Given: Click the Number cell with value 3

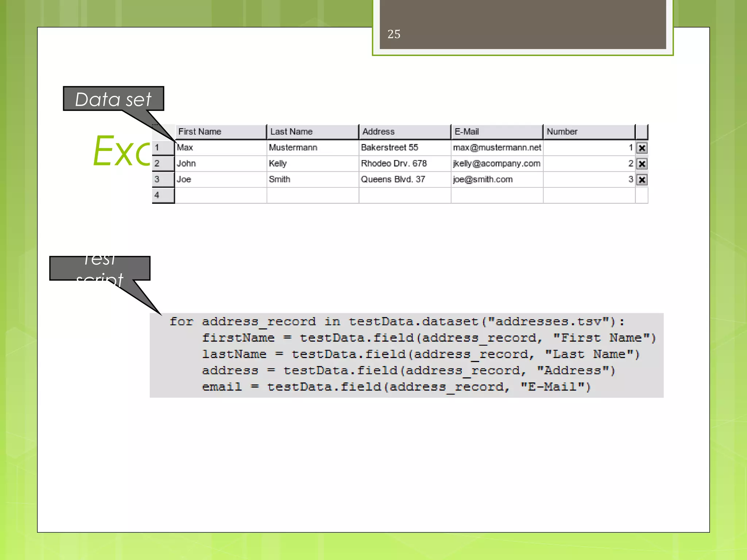Looking at the screenshot, I should (x=589, y=179).
